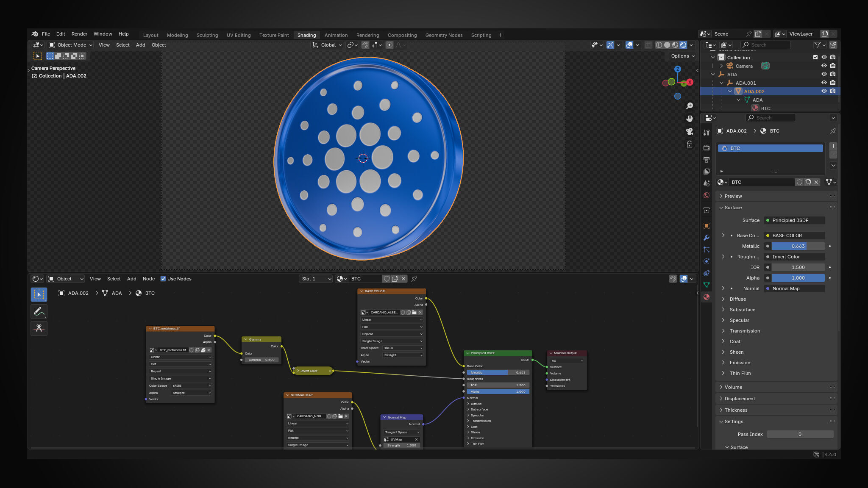The image size is (868, 488).
Task: Click the pan view hand gizmo
Action: tap(690, 118)
